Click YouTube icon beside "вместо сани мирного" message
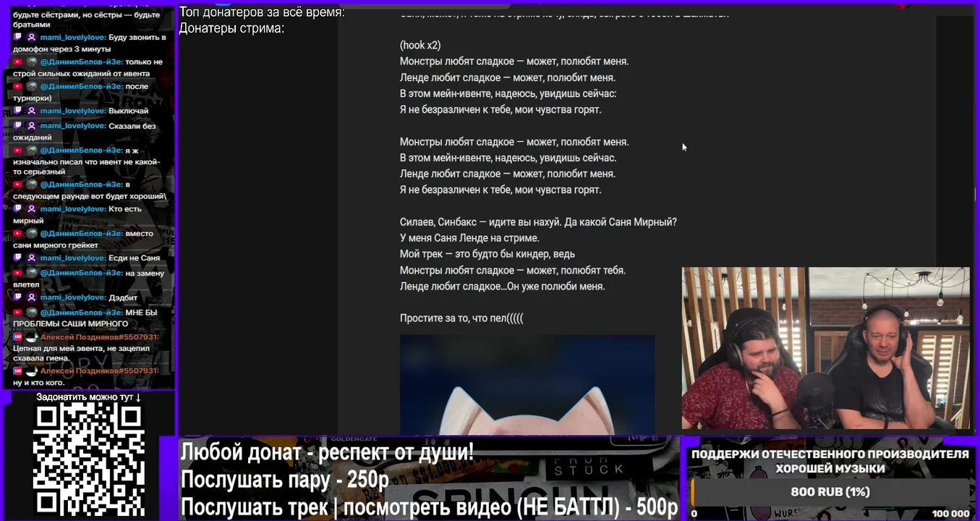 click(x=17, y=234)
